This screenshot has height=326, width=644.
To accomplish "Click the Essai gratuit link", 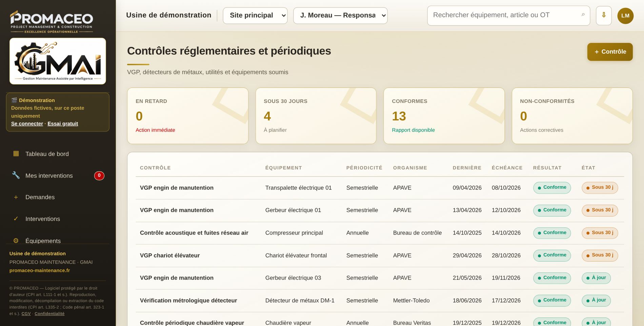I will [63, 124].
